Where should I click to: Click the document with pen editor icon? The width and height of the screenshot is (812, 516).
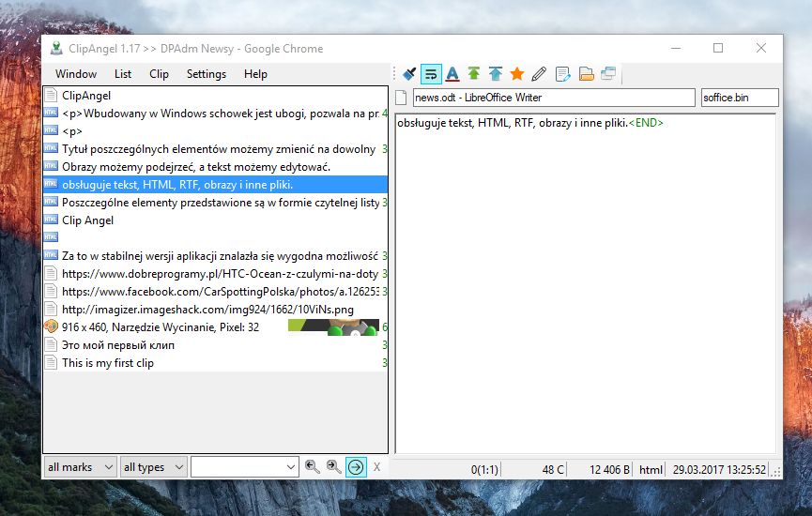(x=562, y=74)
